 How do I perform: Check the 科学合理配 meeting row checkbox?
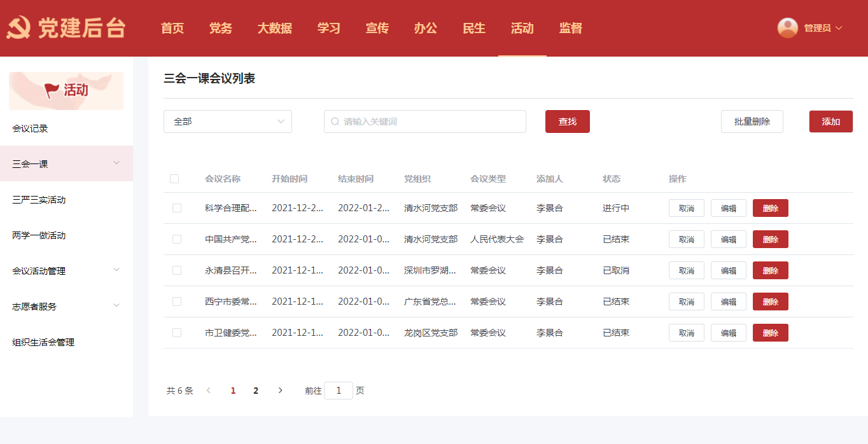click(x=177, y=208)
